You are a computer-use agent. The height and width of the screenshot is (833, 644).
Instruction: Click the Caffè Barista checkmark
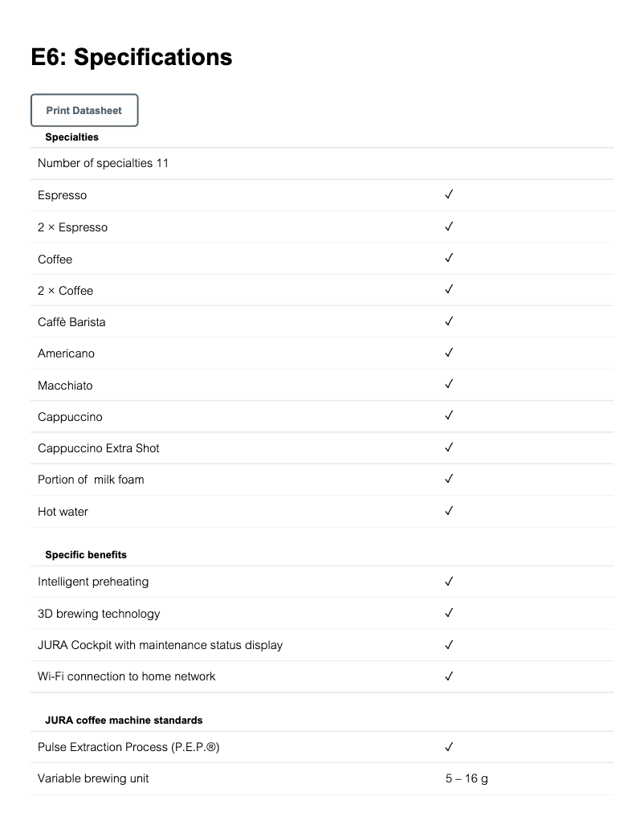click(450, 321)
